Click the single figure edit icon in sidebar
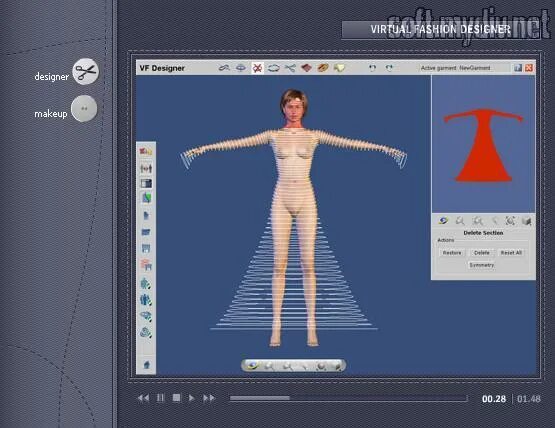 [146, 283]
